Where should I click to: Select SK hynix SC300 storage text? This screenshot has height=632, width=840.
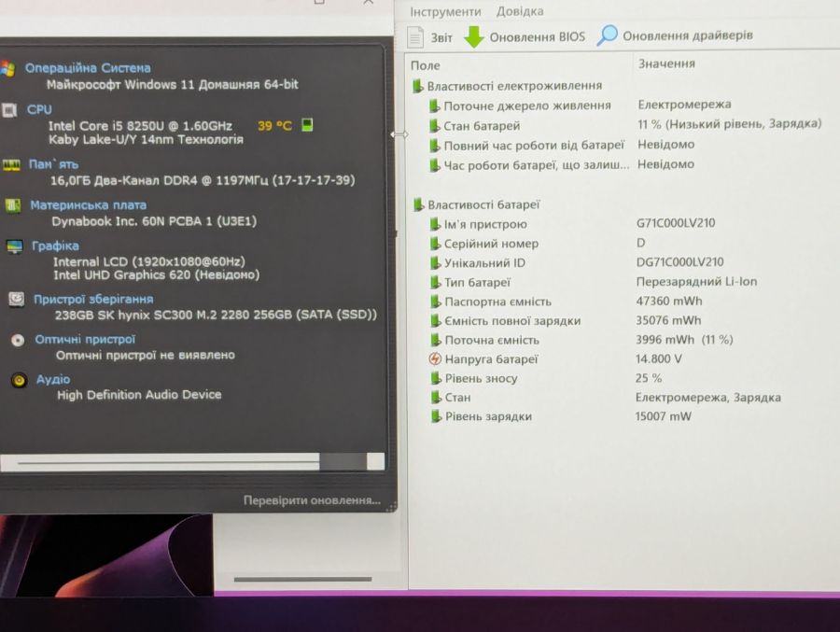click(x=216, y=315)
